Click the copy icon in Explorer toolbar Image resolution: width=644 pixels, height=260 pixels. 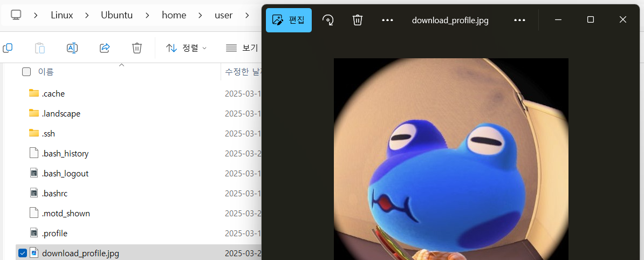8,48
